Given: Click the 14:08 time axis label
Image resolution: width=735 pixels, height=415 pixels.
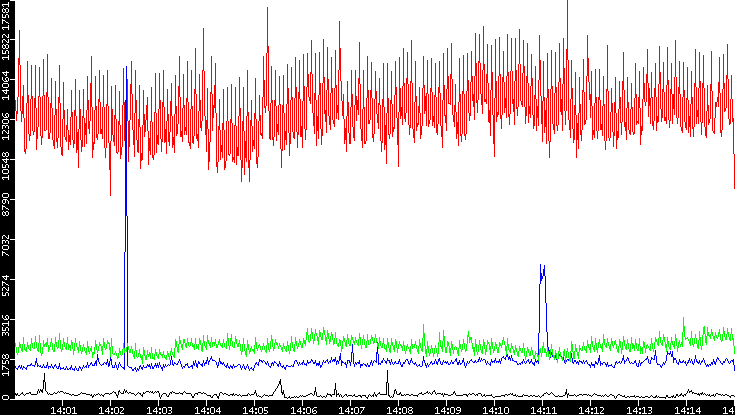Looking at the screenshot, I should coord(398,410).
